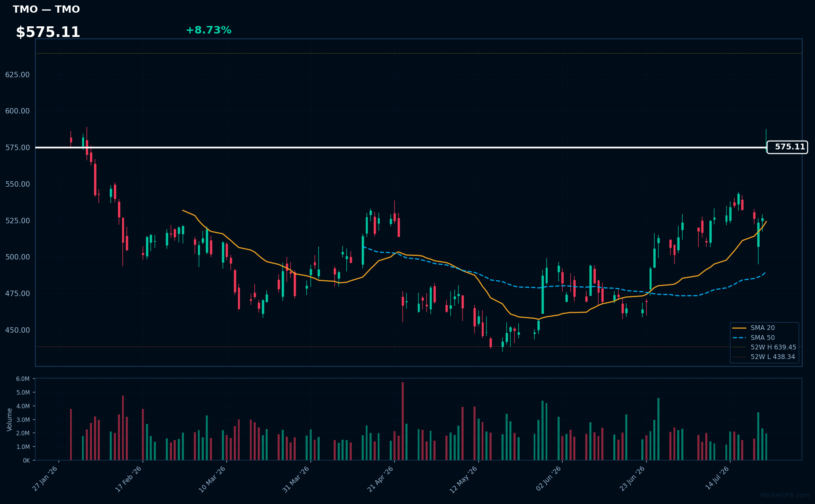Viewport: 815px width, 504px height.
Task: Click the 23 Jun '26 date label
Action: [632, 478]
